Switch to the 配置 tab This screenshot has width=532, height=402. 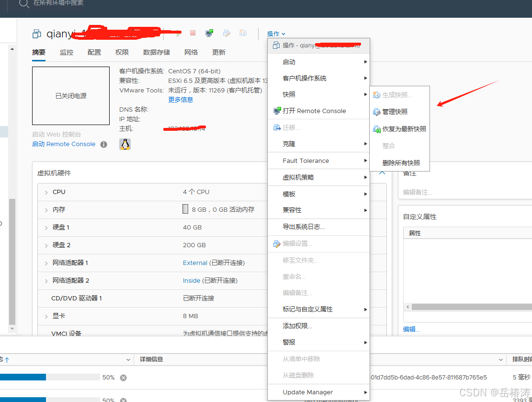point(94,52)
